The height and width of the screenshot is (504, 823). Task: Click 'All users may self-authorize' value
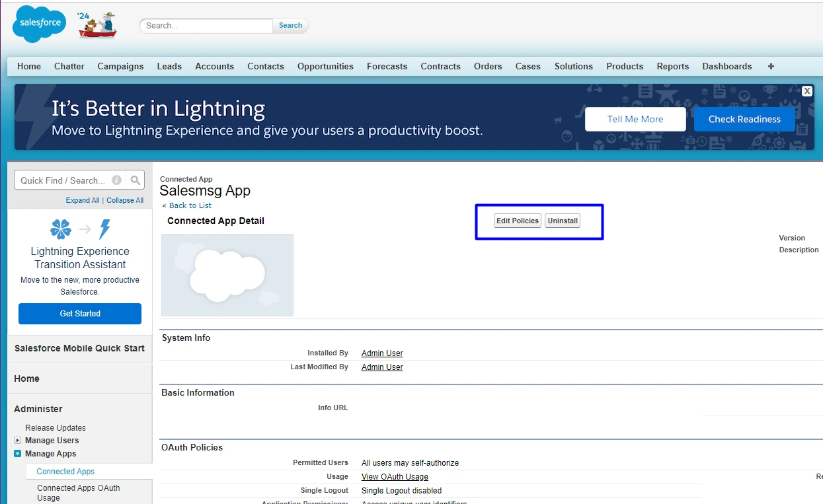410,463
